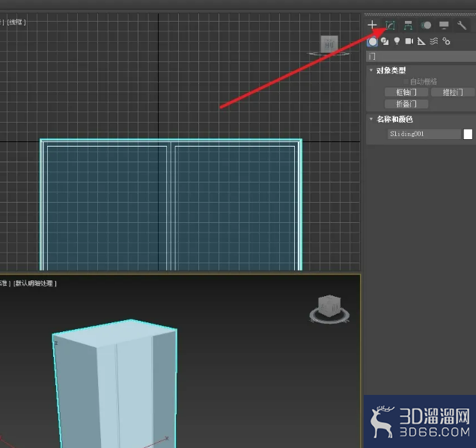Switch to the Modify panel tab
476x448 pixels.
pos(390,25)
